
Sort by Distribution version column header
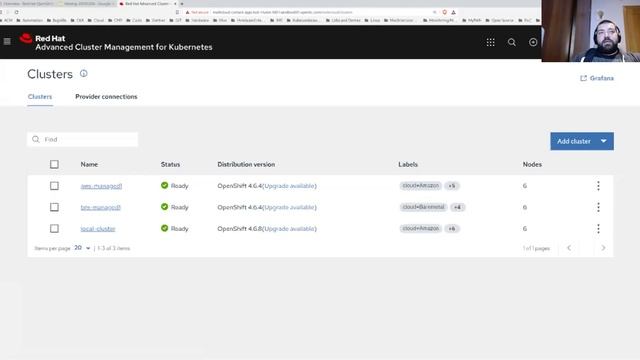point(246,164)
